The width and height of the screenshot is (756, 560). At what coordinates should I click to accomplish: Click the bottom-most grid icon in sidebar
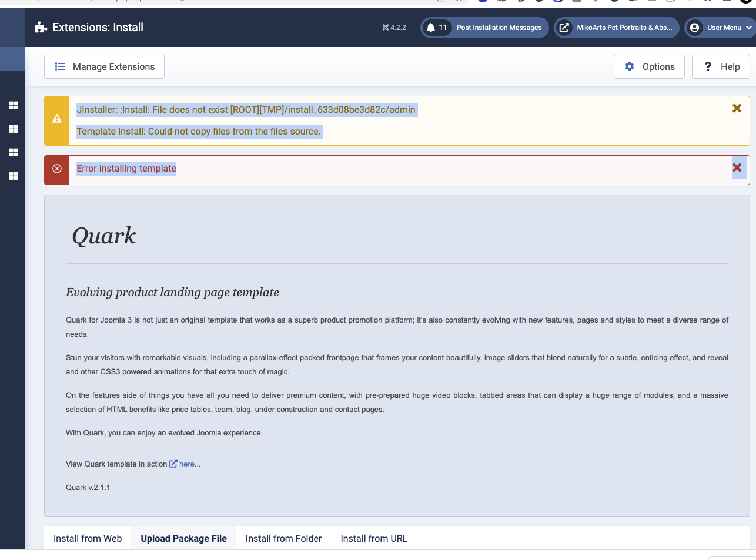click(14, 176)
